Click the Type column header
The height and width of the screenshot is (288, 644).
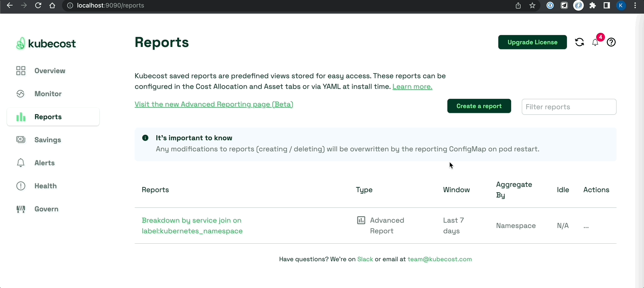click(x=364, y=190)
